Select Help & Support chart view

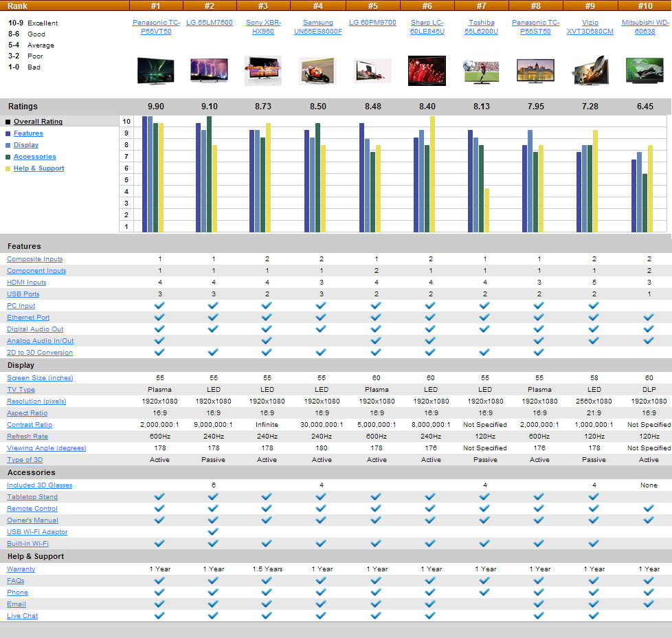(x=39, y=168)
